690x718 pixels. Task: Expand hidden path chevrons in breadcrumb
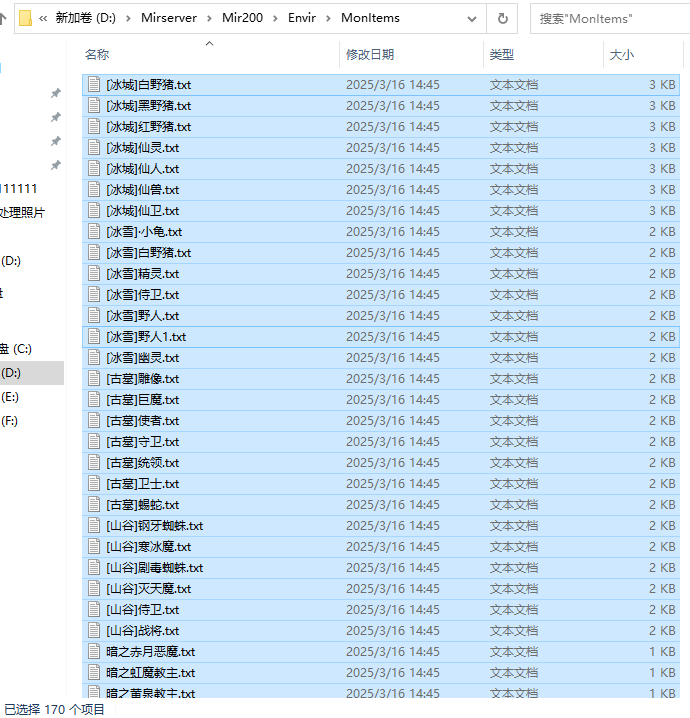[43, 18]
